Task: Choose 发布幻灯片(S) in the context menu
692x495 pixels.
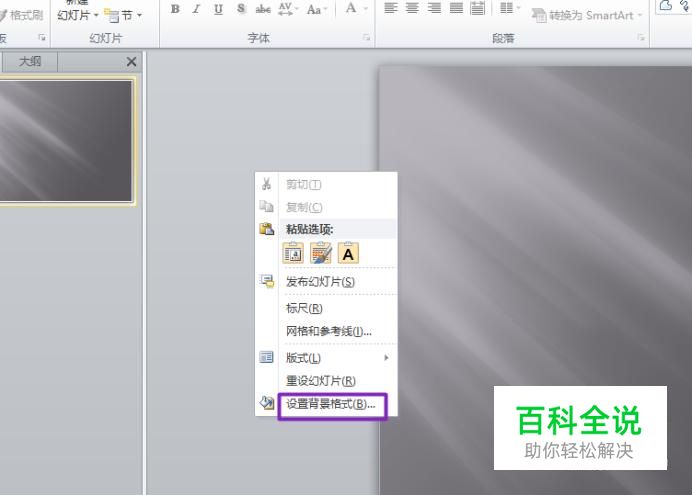Action: 326,281
